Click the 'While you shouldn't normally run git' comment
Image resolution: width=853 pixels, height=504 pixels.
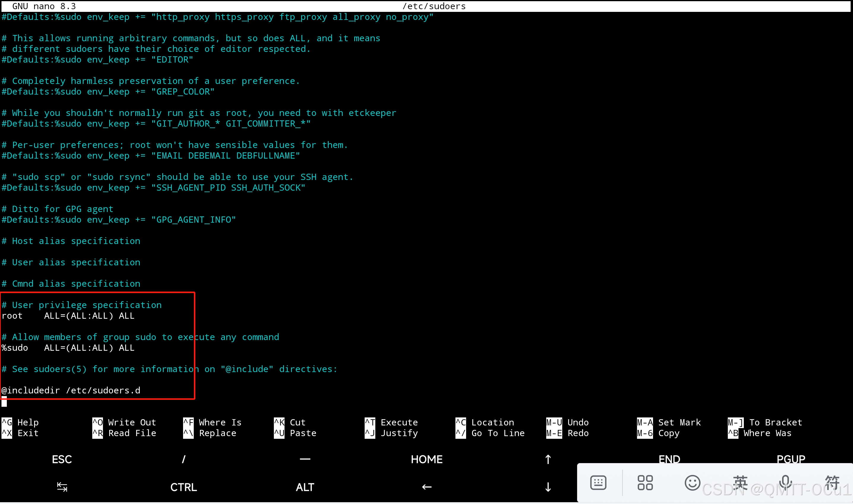[199, 113]
